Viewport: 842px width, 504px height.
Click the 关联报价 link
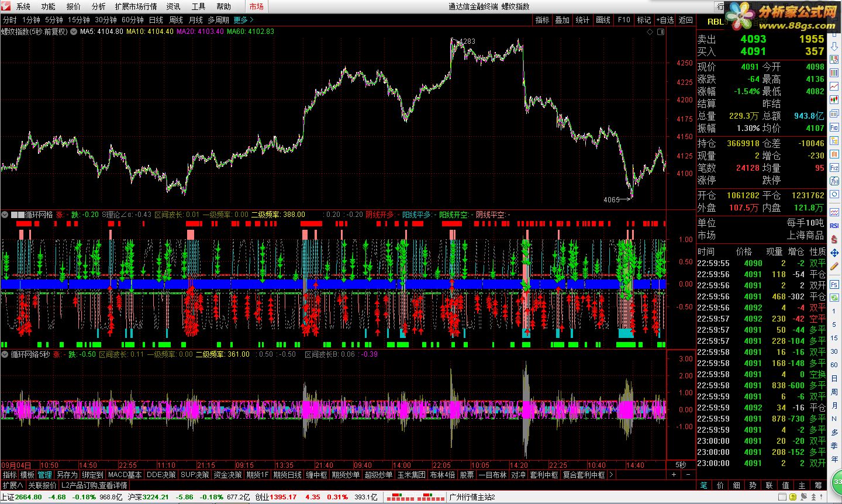coord(43,485)
